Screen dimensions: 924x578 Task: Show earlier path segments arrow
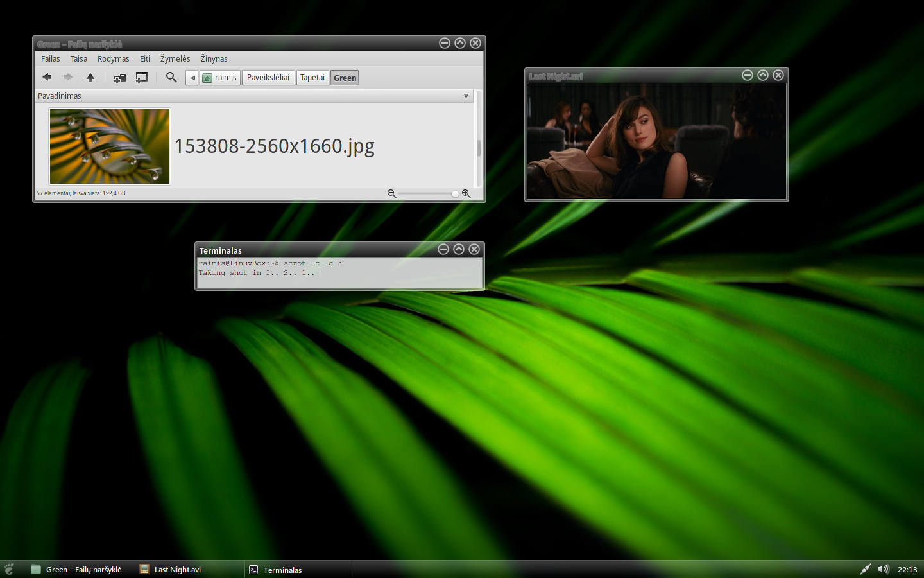point(192,78)
